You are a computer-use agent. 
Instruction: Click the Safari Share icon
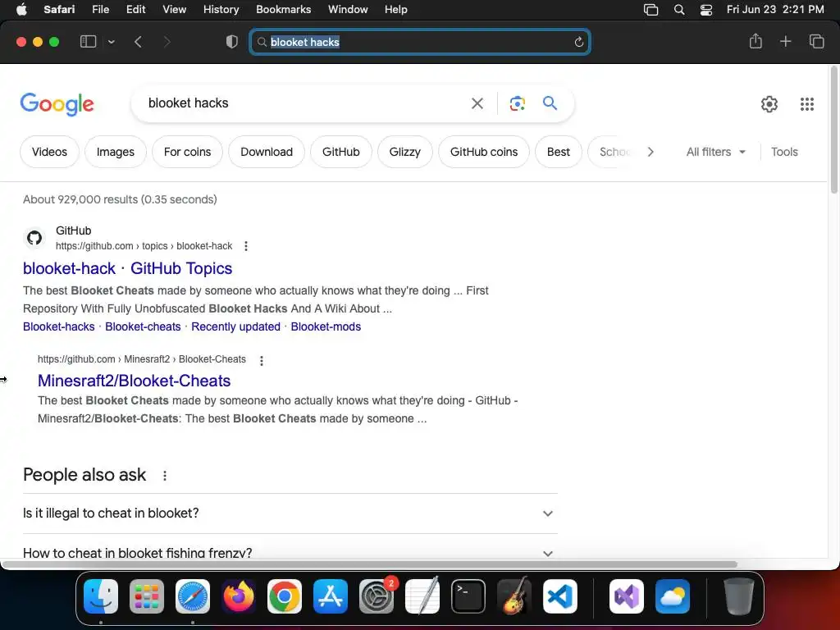pyautogui.click(x=756, y=41)
